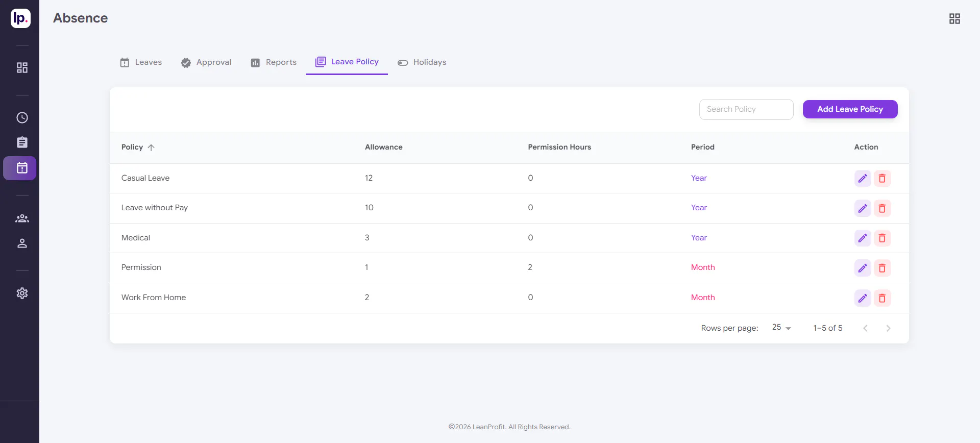Click the 1–5 of 5 pagination text
The width and height of the screenshot is (980, 443).
point(828,328)
